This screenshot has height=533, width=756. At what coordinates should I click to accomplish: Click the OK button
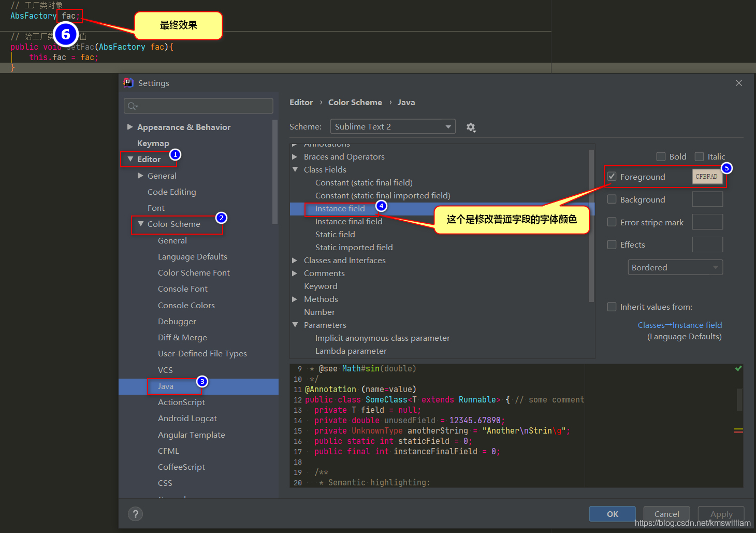click(x=613, y=514)
